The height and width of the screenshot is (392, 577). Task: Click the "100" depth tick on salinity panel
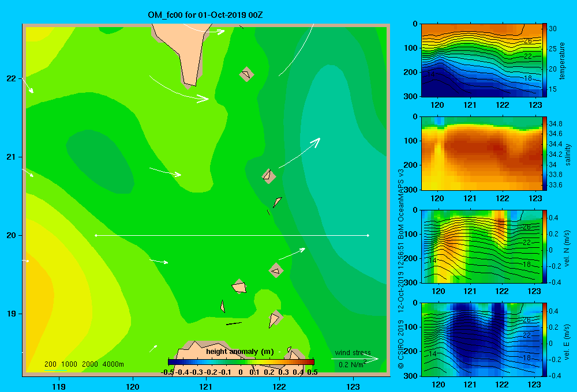(411, 141)
